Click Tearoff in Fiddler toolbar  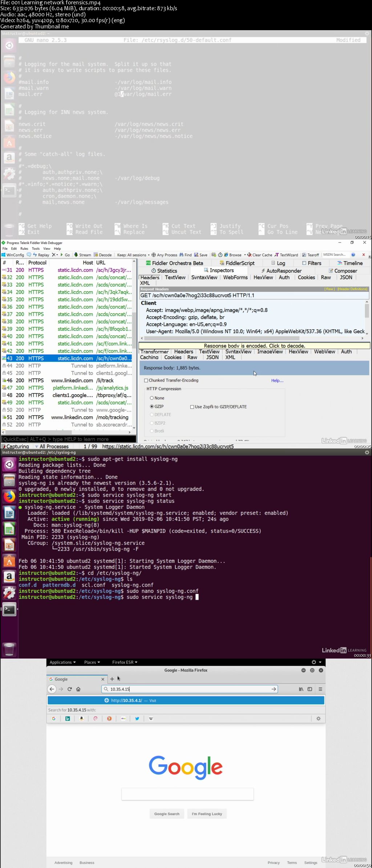pos(311,255)
